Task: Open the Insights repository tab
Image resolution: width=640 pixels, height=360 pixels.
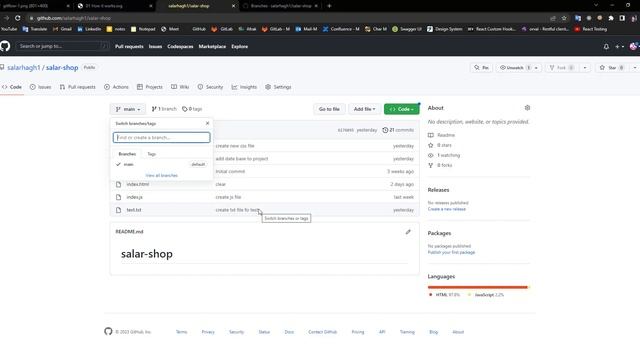Action: pyautogui.click(x=244, y=87)
